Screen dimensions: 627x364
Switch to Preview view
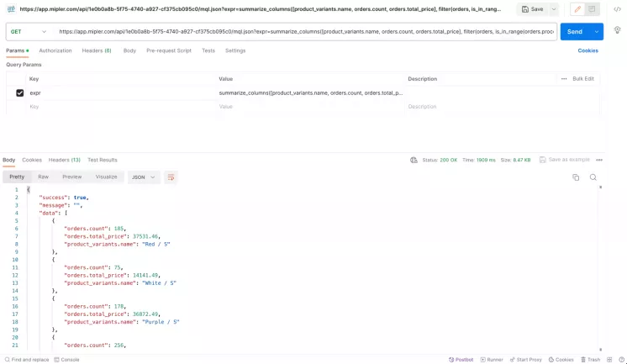click(x=72, y=177)
